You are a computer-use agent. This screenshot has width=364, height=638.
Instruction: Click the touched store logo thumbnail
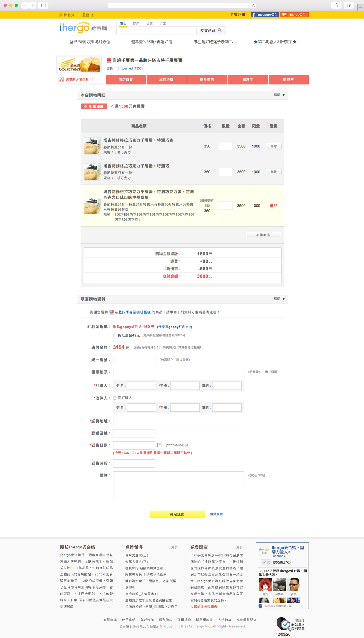pyautogui.click(x=79, y=64)
